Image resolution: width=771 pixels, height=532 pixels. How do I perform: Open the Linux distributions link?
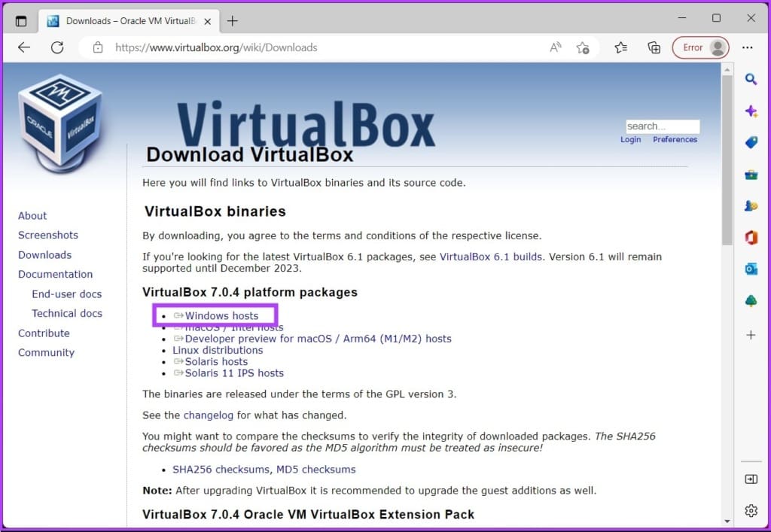click(218, 350)
